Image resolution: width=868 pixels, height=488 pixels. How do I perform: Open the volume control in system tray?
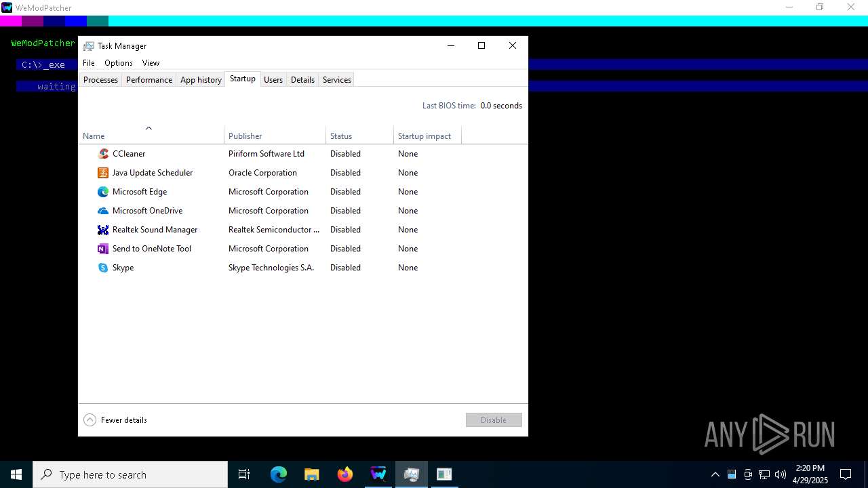click(x=781, y=474)
